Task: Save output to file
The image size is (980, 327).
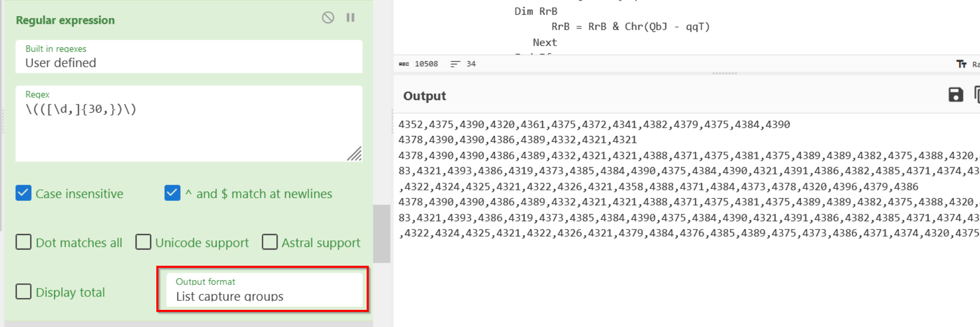Action: point(956,94)
